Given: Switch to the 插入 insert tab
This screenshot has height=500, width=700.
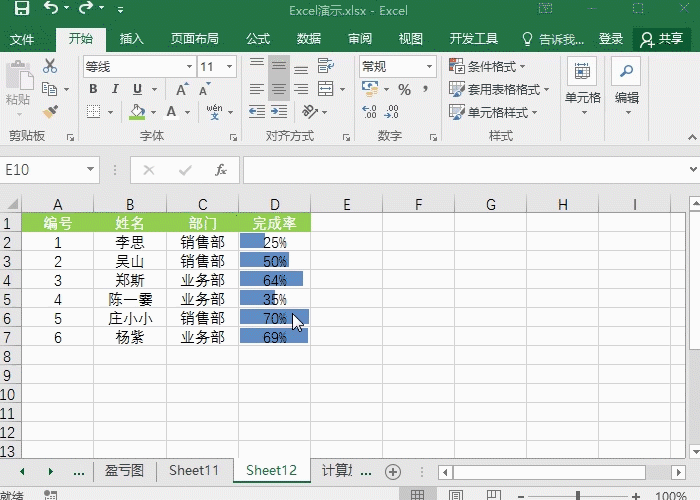Looking at the screenshot, I should 131,39.
